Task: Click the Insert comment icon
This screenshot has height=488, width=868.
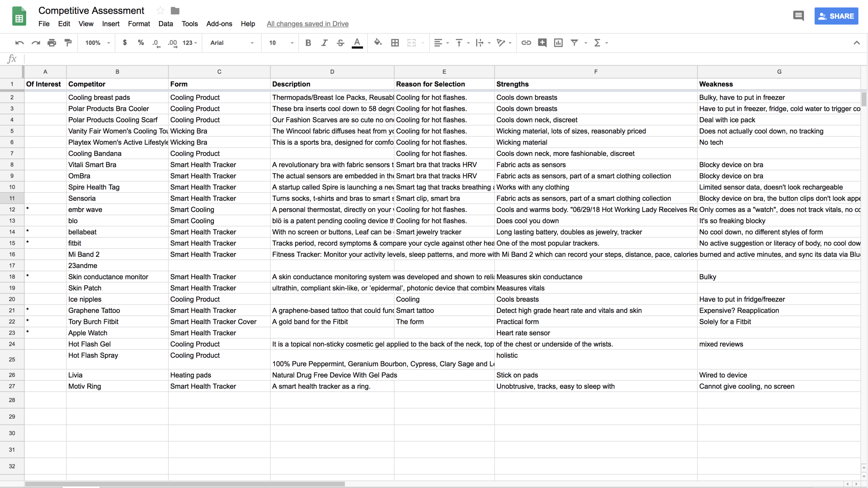Action: [x=542, y=43]
